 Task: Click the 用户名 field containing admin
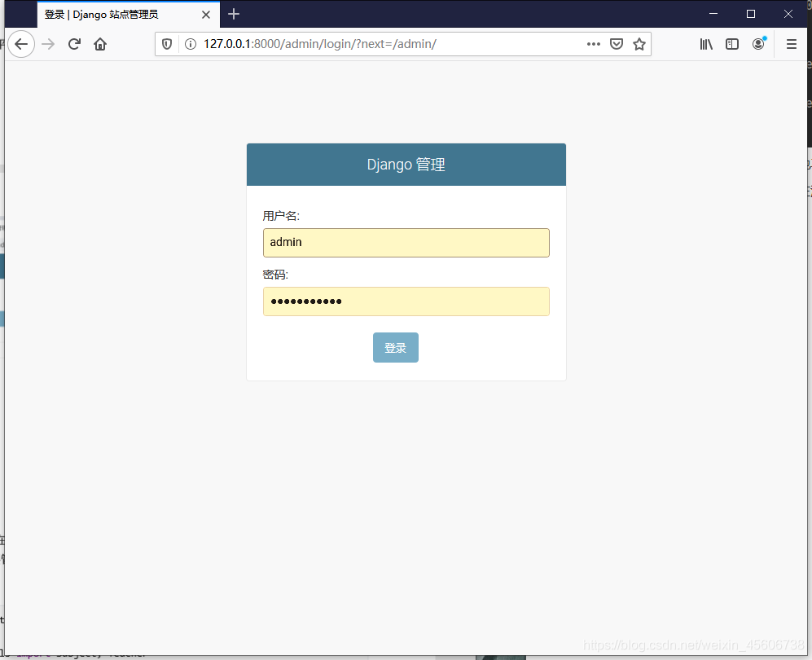tap(406, 243)
